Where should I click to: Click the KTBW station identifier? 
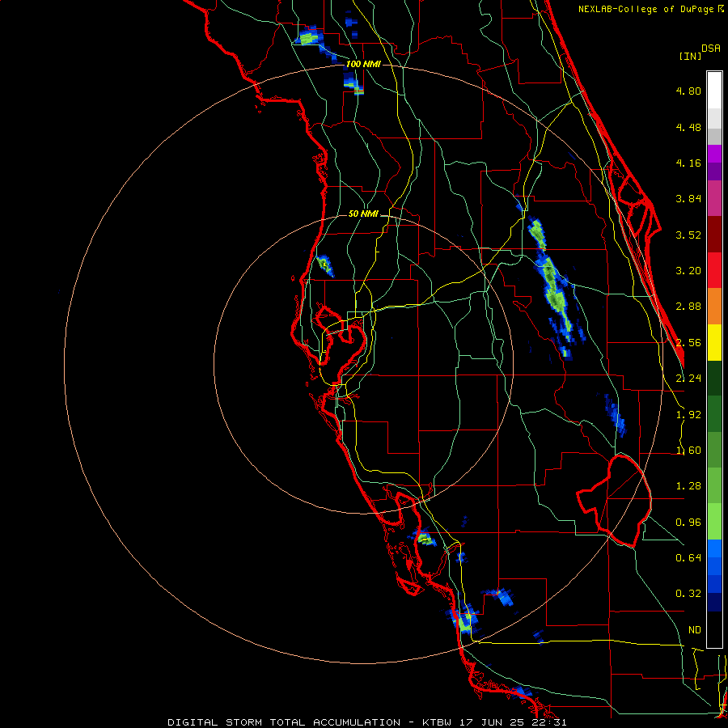[437, 722]
